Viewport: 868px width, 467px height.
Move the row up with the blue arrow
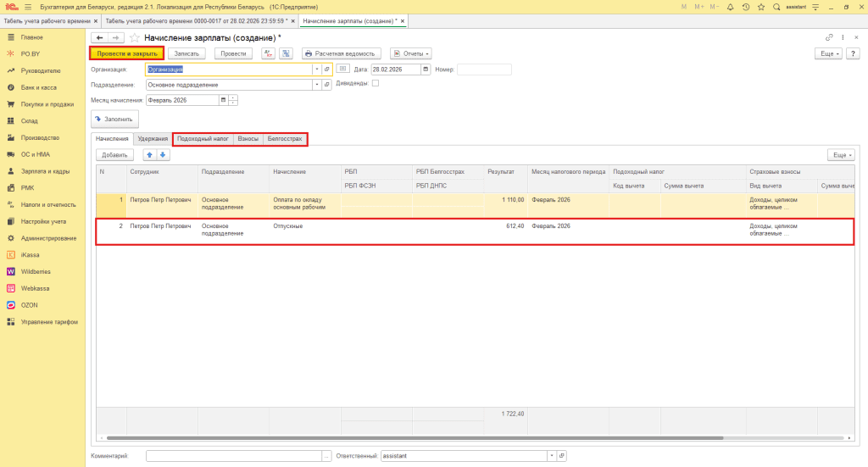(x=149, y=155)
